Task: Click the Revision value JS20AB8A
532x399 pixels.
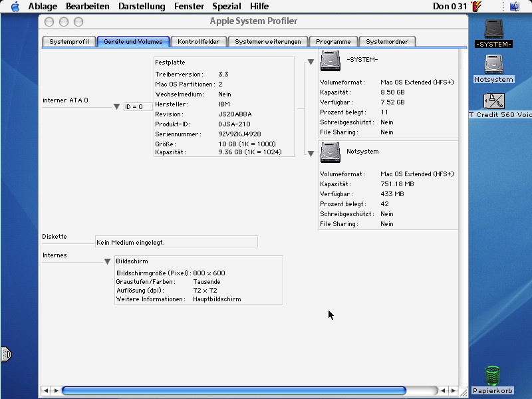Action: point(235,114)
